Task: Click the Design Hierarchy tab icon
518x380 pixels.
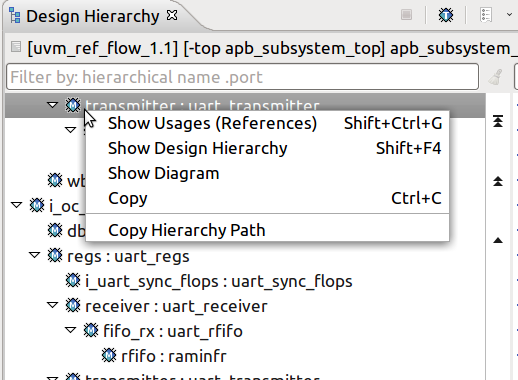Action: pos(14,16)
